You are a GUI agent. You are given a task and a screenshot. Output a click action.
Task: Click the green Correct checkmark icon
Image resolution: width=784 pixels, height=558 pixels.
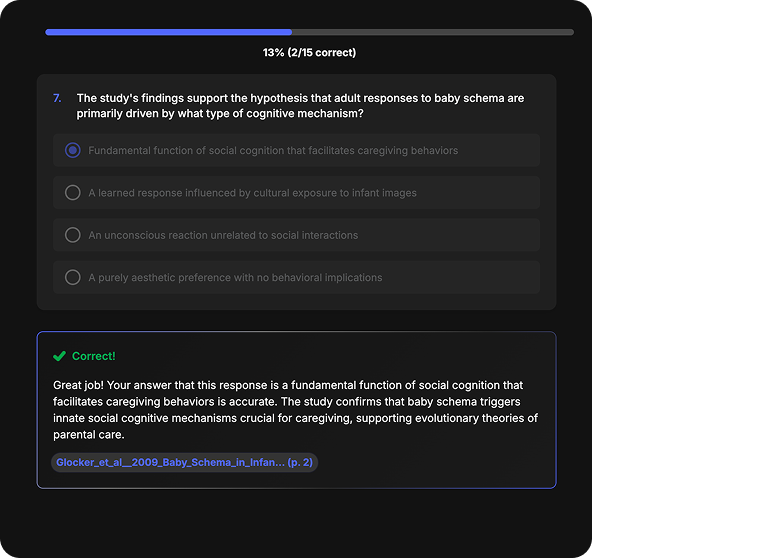coord(60,356)
